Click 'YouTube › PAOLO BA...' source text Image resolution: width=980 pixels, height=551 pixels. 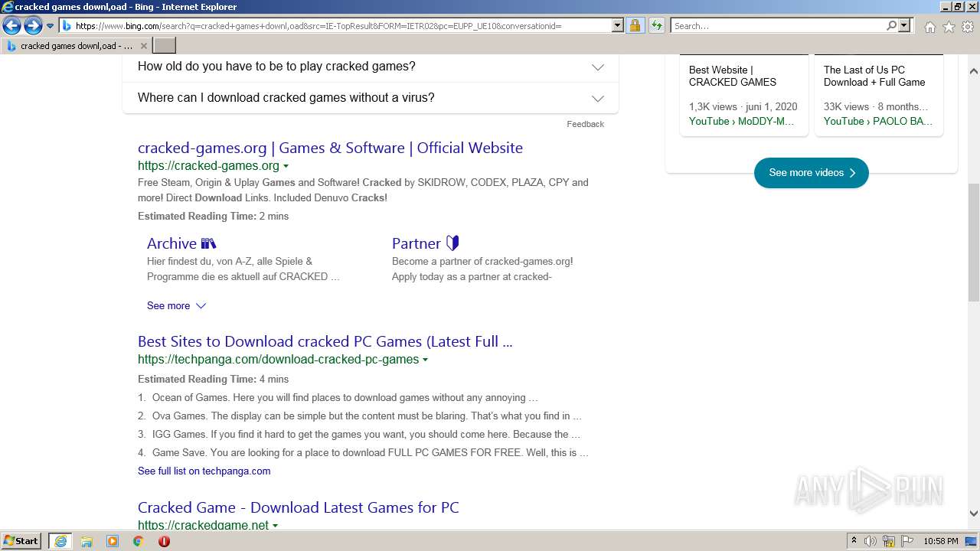tap(877, 121)
